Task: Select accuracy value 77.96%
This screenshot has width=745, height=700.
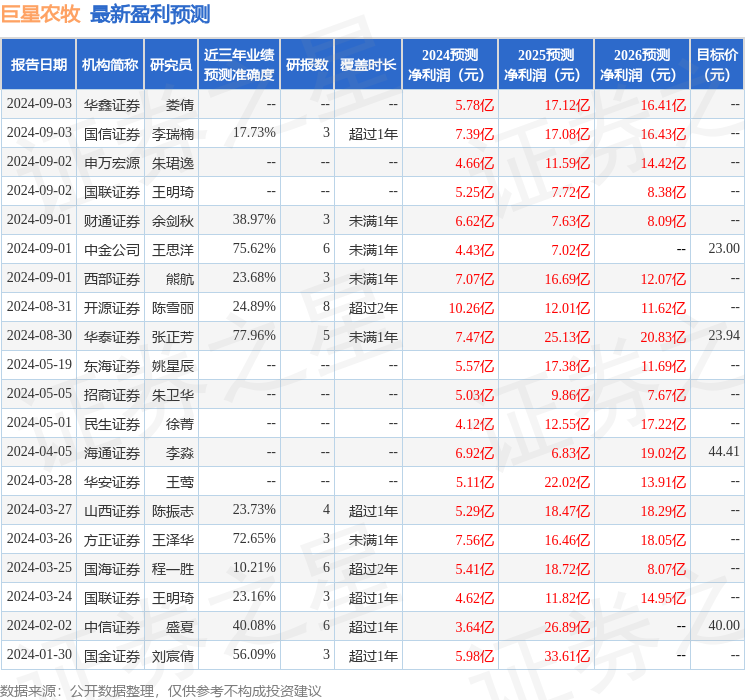Action: 254,336
